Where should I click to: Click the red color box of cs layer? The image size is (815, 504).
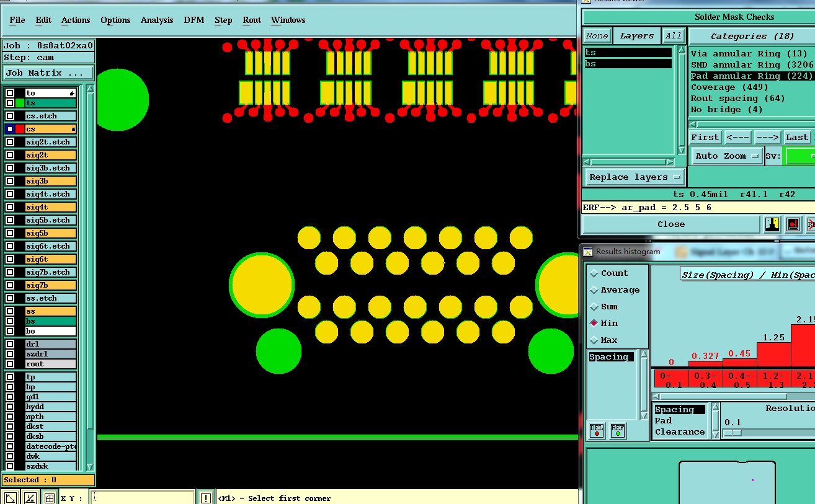(20, 129)
